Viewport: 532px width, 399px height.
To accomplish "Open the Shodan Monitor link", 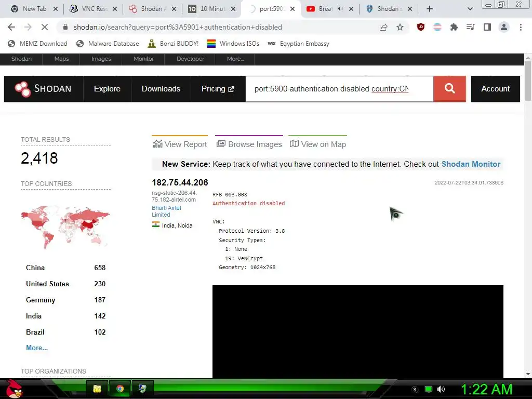I will click(x=471, y=164).
